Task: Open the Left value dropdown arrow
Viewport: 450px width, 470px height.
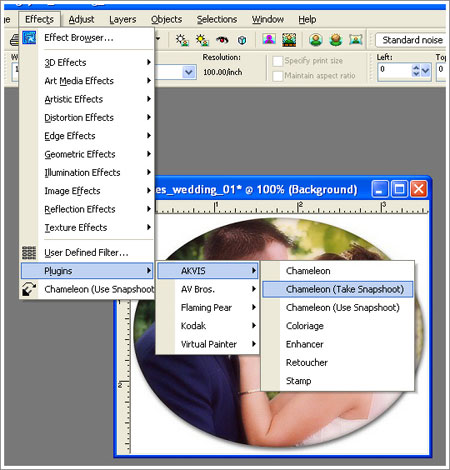Action: [x=425, y=71]
